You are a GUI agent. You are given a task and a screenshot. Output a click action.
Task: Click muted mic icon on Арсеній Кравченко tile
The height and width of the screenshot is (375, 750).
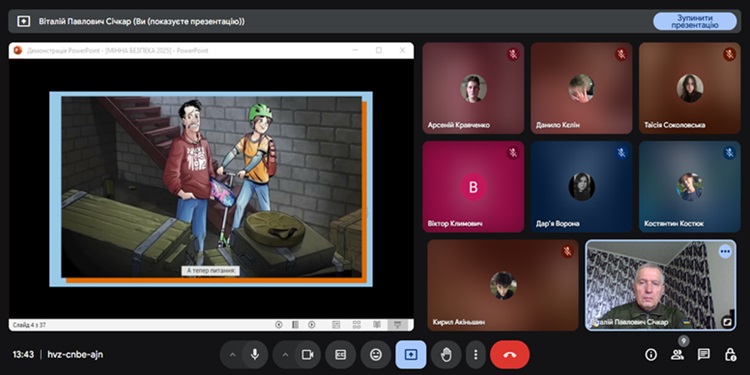coord(513,55)
